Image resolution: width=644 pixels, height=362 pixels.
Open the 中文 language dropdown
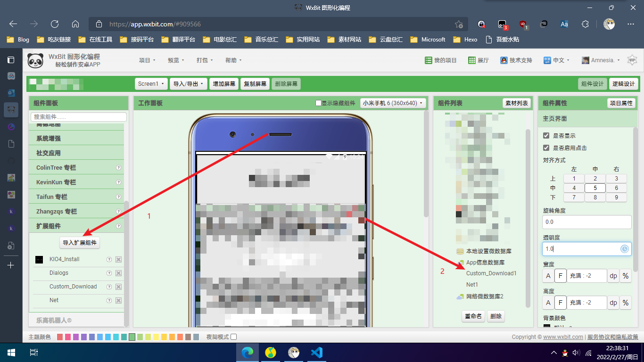click(x=557, y=60)
